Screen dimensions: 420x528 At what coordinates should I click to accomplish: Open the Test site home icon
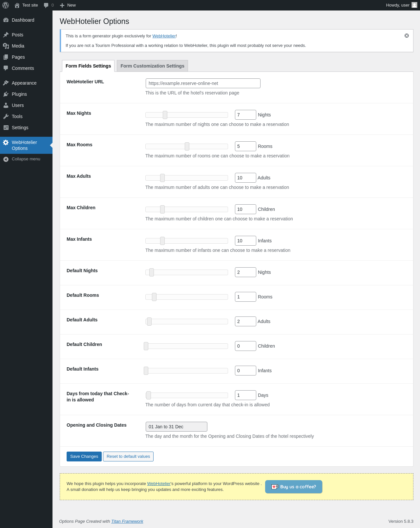(x=17, y=5)
